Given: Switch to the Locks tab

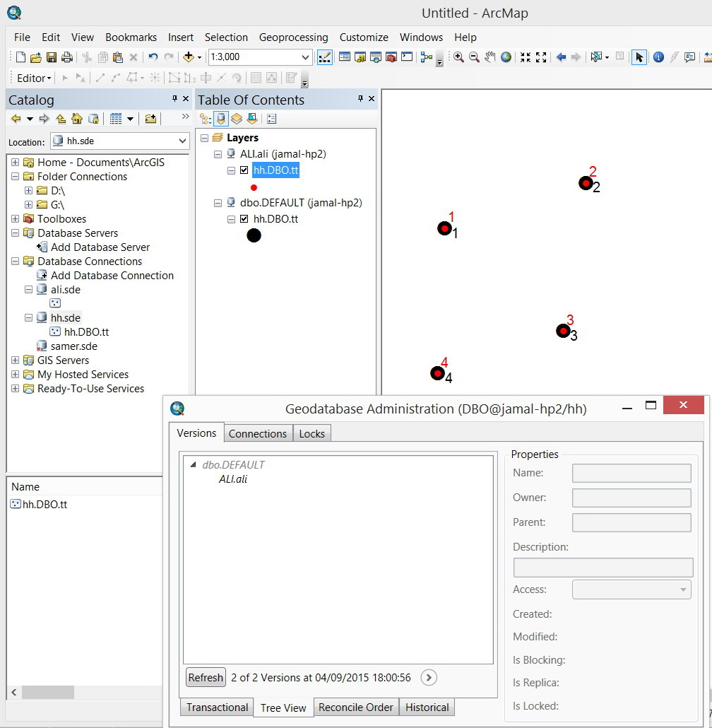Looking at the screenshot, I should 311,434.
